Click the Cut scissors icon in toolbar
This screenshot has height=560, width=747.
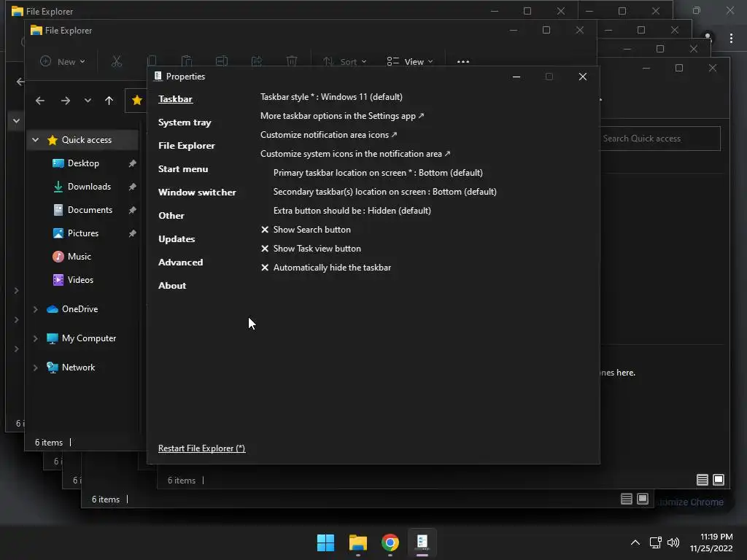[117, 61]
